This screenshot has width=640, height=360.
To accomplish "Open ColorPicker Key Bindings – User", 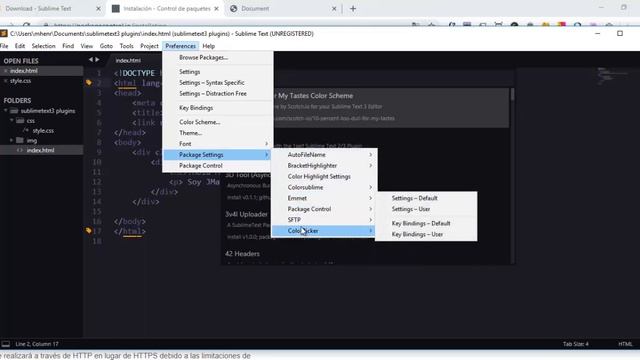I will pos(426,234).
